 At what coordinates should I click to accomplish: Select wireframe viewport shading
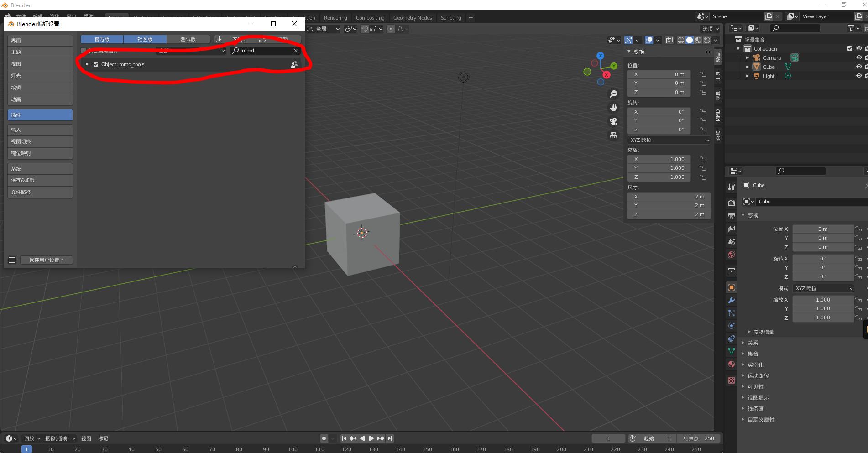click(681, 40)
